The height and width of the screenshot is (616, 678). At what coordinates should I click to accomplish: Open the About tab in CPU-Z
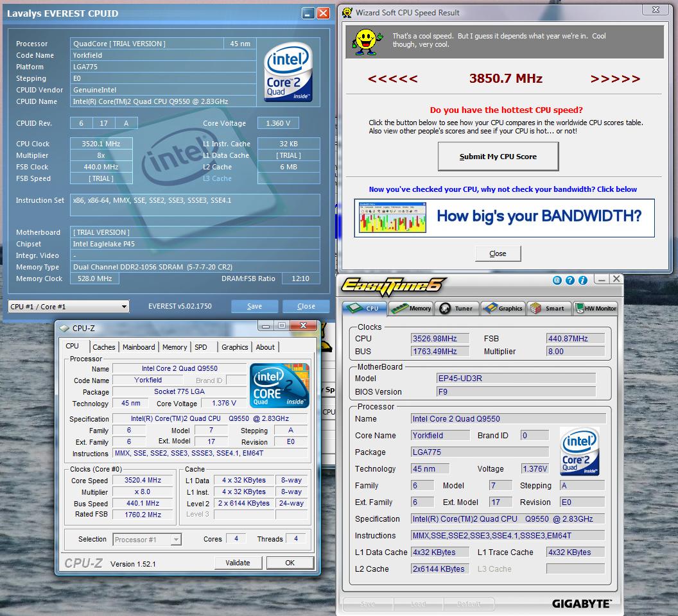[265, 347]
